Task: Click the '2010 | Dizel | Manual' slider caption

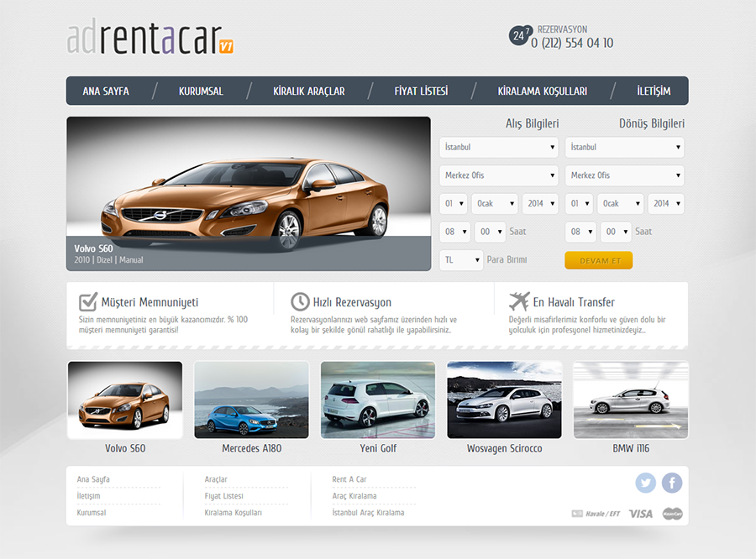Action: [x=108, y=259]
